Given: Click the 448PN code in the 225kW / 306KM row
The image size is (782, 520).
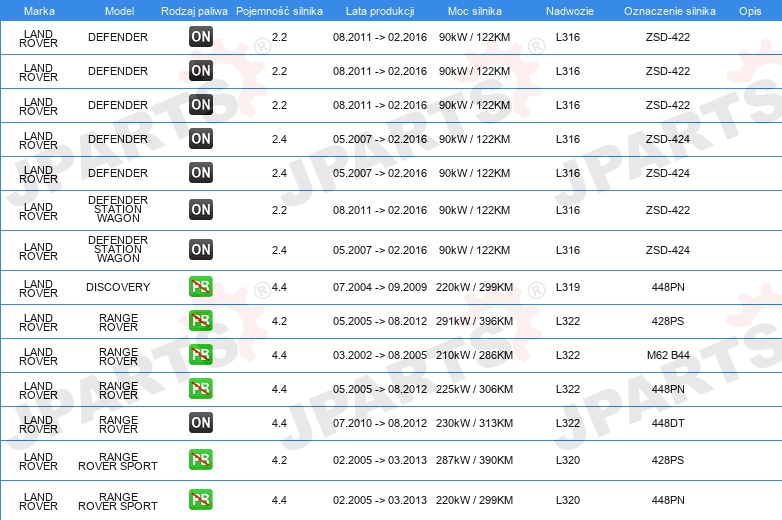Looking at the screenshot, I should click(x=668, y=389).
